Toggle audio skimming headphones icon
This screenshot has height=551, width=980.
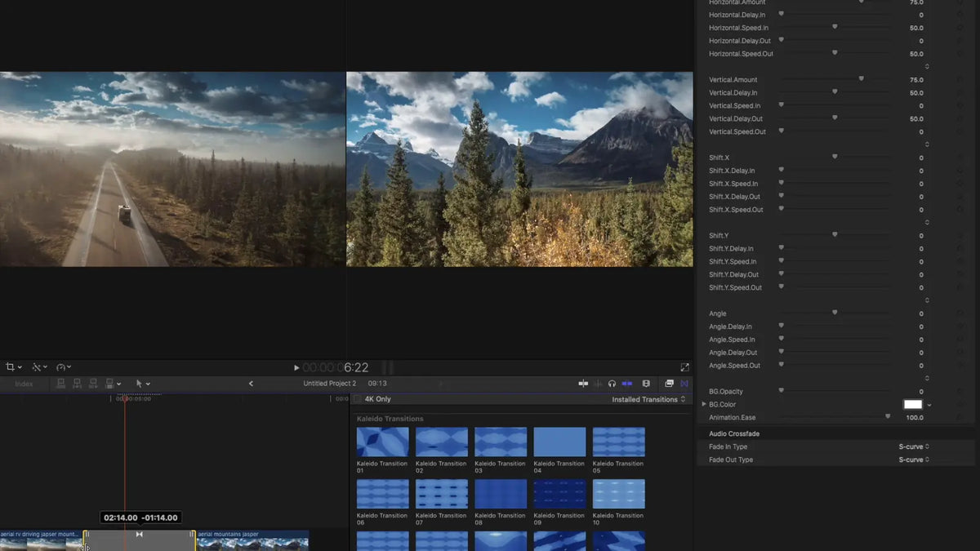[612, 384]
